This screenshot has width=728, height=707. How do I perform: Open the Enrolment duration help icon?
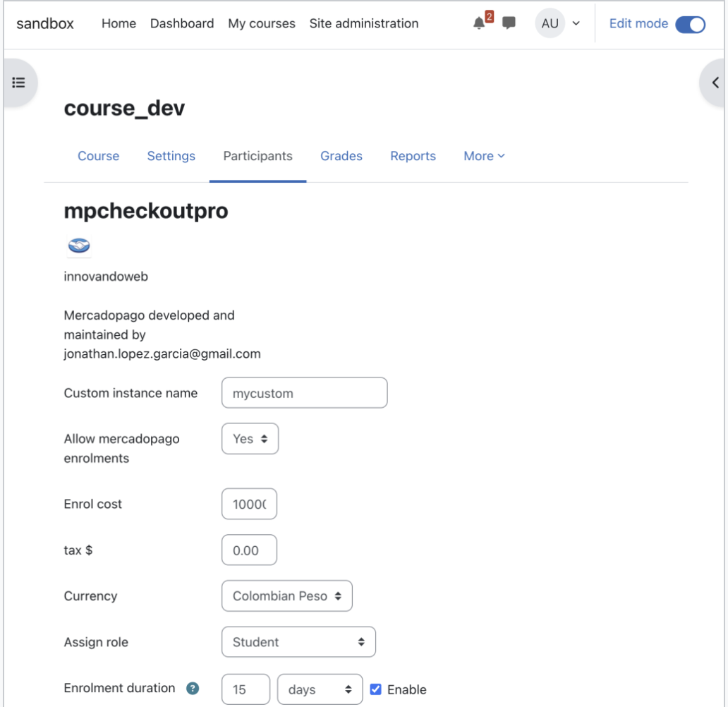point(193,688)
